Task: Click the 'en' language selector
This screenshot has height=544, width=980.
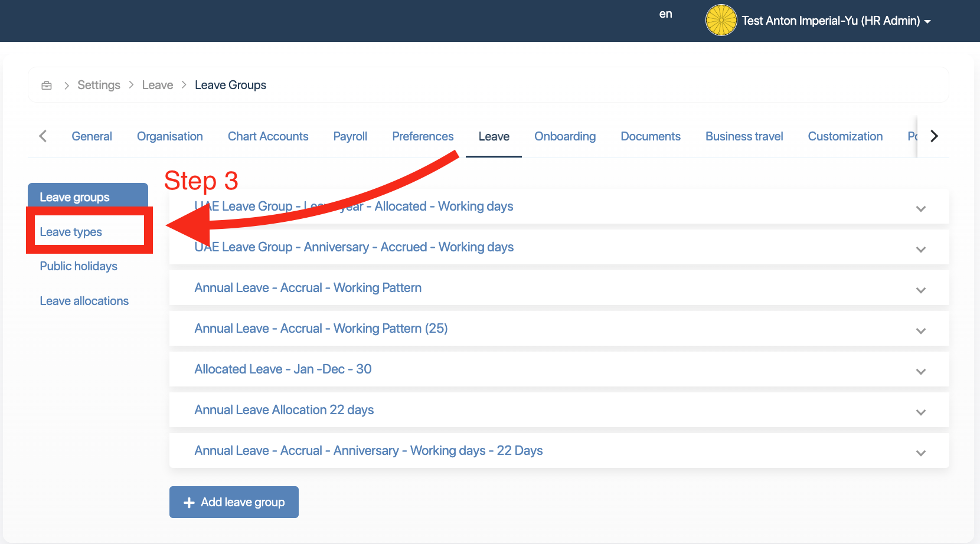Action: [665, 14]
